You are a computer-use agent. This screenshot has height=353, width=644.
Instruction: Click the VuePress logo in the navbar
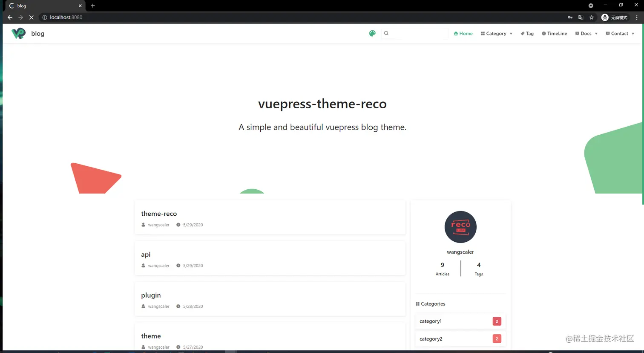pos(19,33)
